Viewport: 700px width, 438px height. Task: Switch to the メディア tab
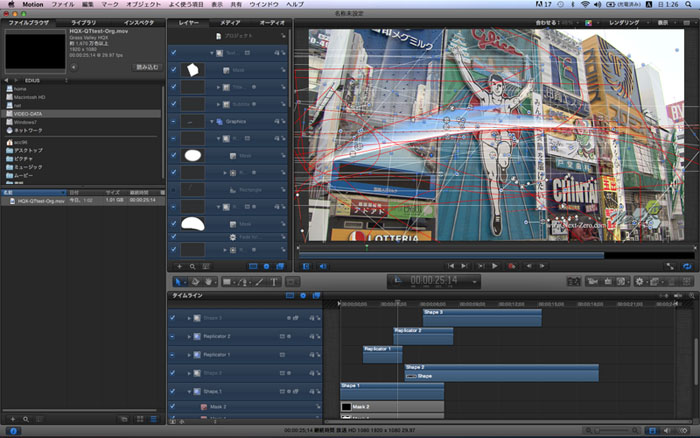pos(230,22)
